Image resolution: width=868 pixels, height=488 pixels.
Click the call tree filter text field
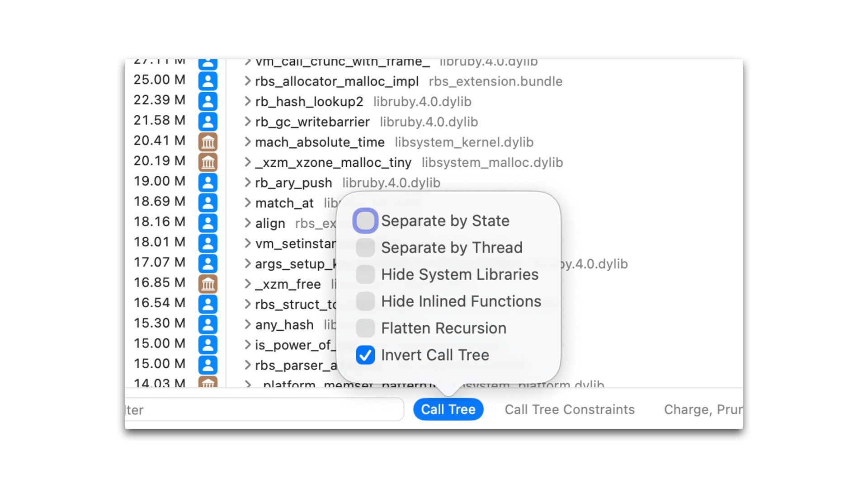(264, 409)
